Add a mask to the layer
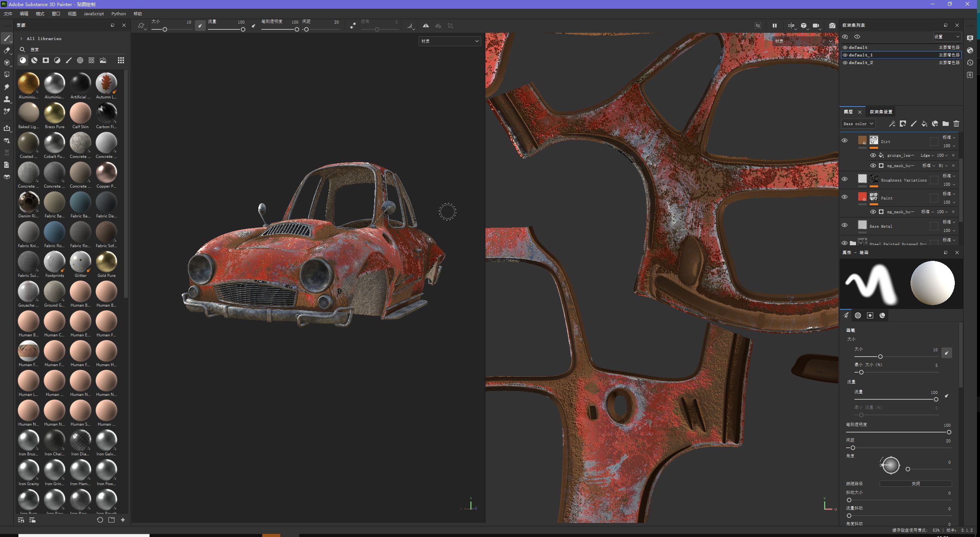980x537 pixels. [903, 124]
